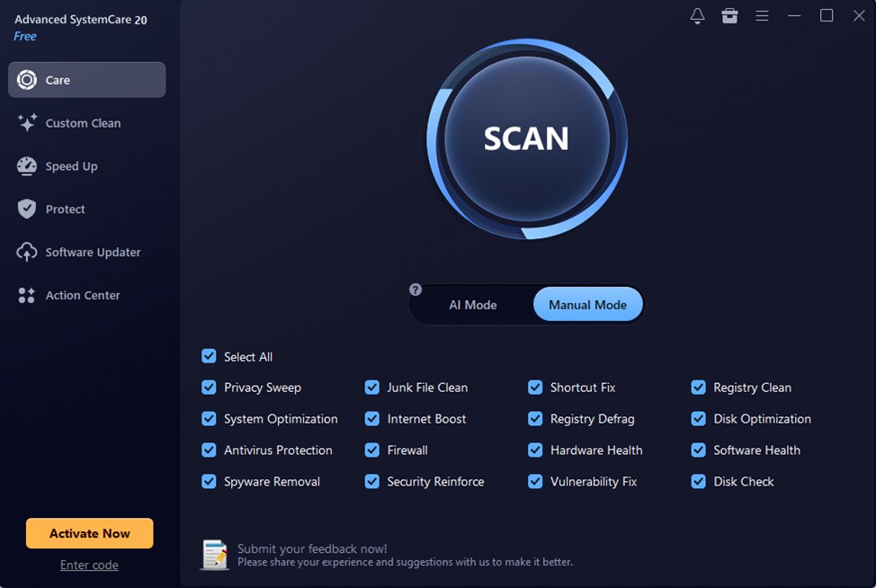Screen dimensions: 876x588
Task: Click the Care sidebar icon
Action: 26,80
